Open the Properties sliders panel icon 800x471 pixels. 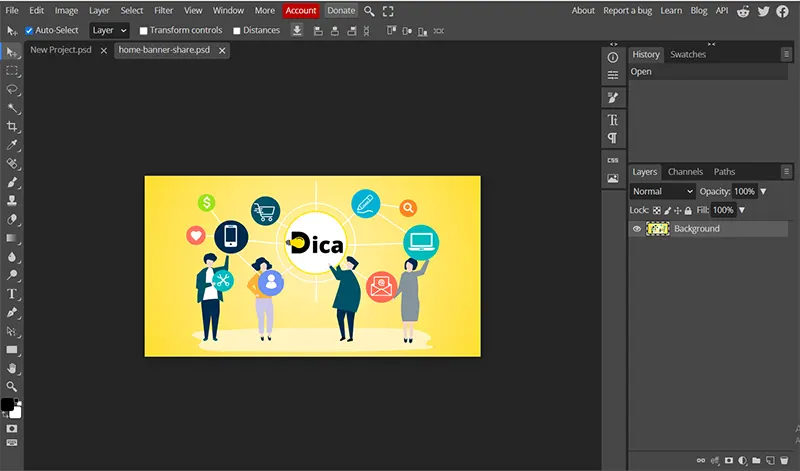613,76
